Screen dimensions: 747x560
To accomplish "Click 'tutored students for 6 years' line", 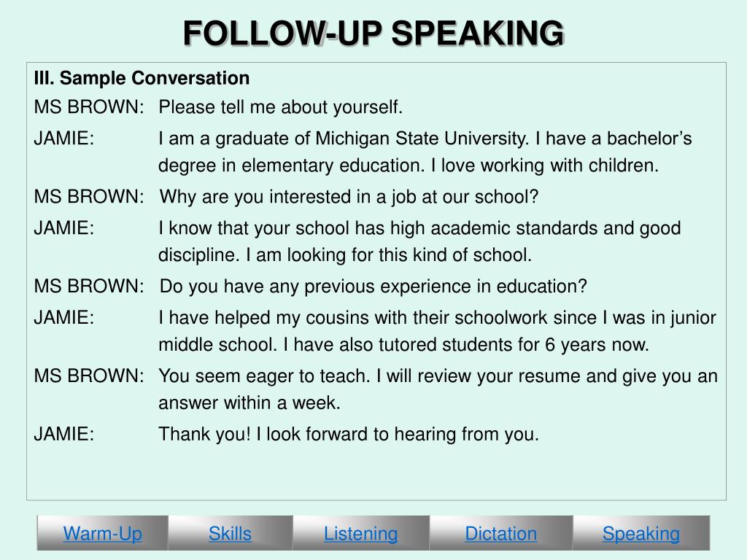I will 403,344.
